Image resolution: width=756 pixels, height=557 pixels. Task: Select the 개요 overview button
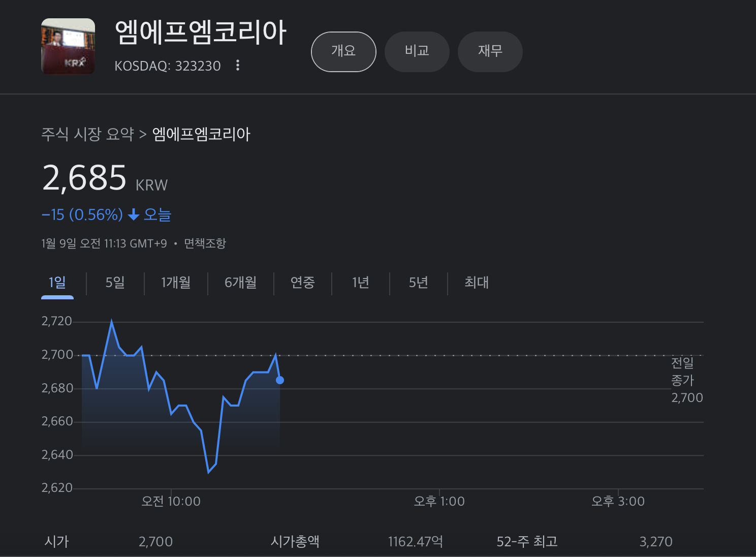point(343,51)
